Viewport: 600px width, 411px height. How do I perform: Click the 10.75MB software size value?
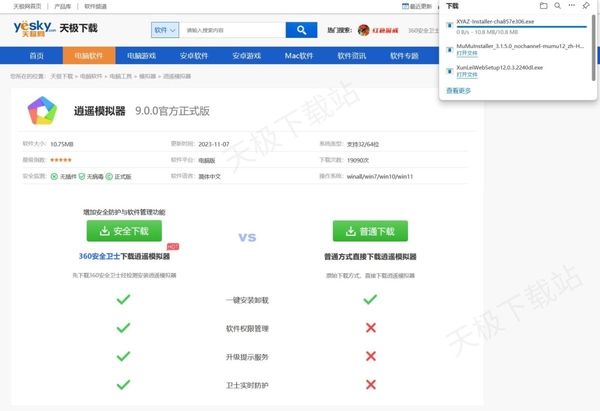coord(62,144)
